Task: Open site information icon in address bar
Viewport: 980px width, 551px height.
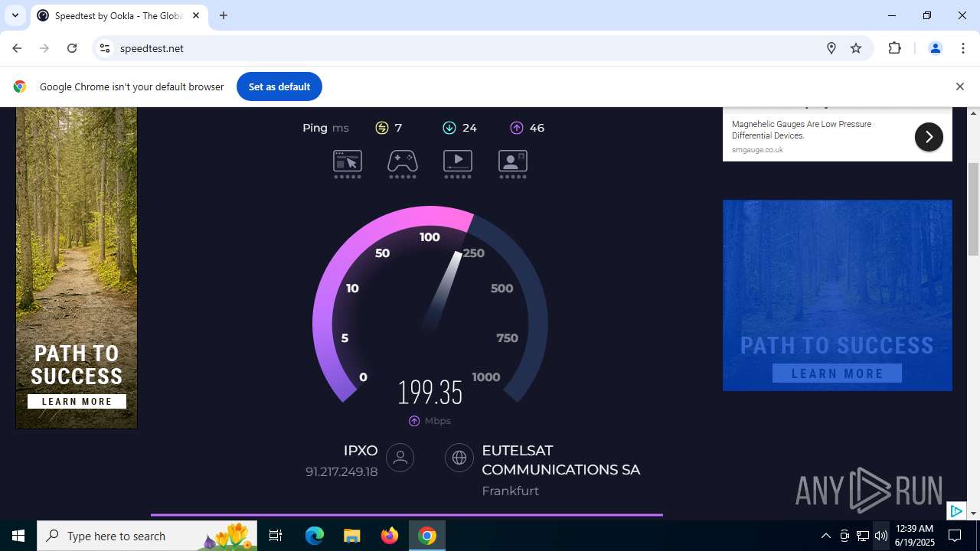Action: [x=105, y=48]
